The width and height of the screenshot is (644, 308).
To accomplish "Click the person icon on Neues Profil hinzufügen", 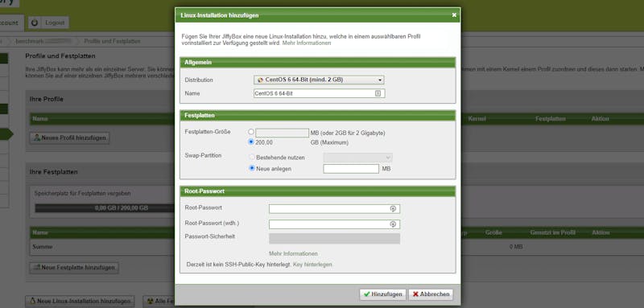I will 37,138.
